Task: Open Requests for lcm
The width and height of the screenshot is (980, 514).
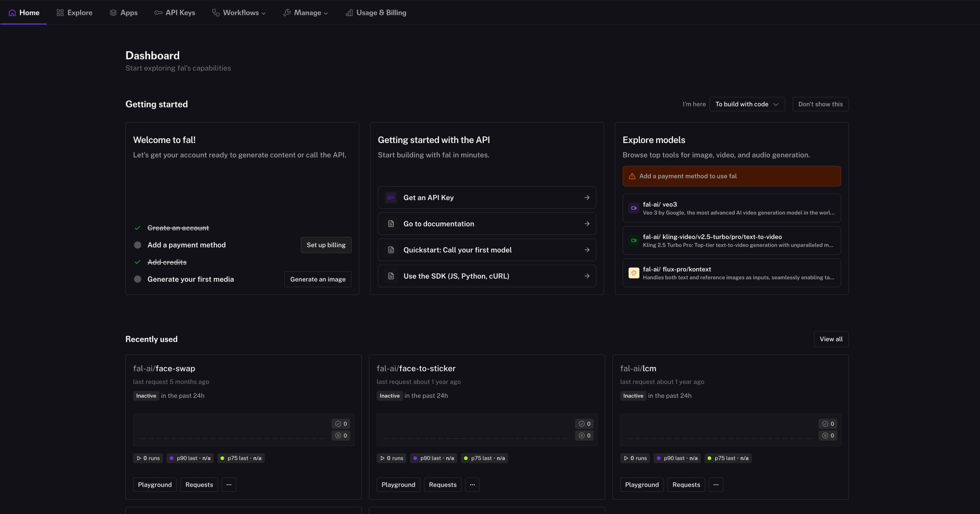Action: (686, 485)
